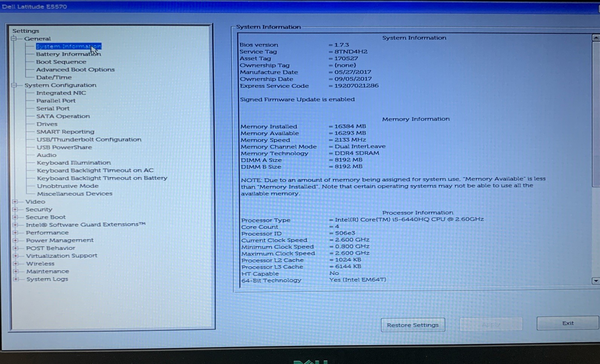Expand the Power Management node
The height and width of the screenshot is (364, 600).
coord(15,240)
